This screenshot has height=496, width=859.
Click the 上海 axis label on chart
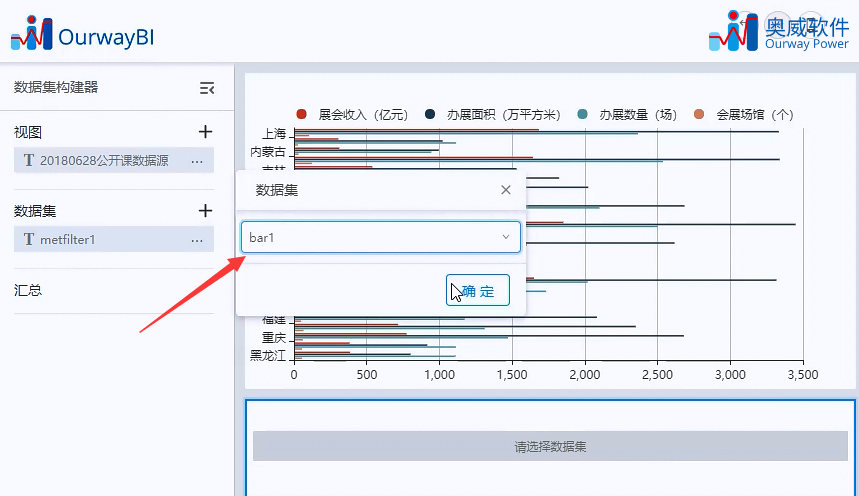click(x=274, y=134)
